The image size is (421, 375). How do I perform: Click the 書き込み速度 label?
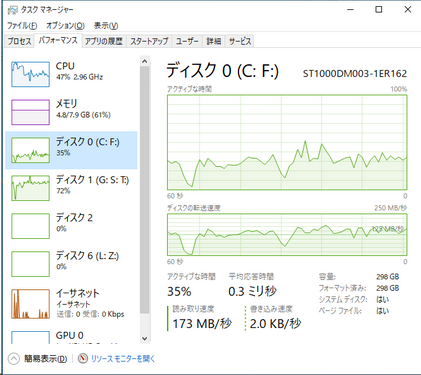(271, 309)
